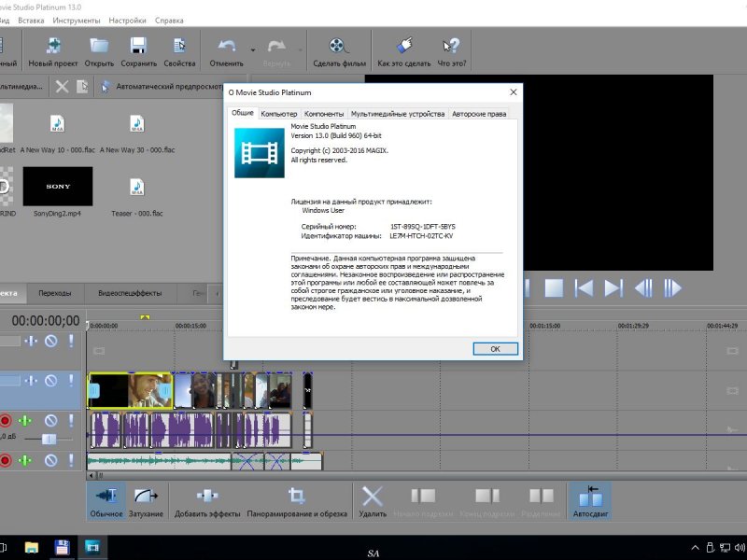The width and height of the screenshot is (747, 560).
Task: Go to project end in preview transport
Action: click(613, 288)
